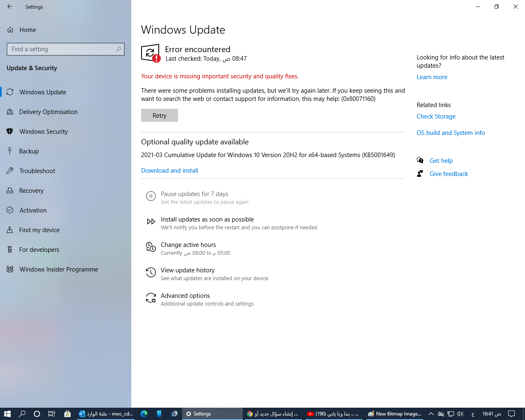Click the KB5001649 cumulative update text
525x420 pixels.
pos(268,155)
